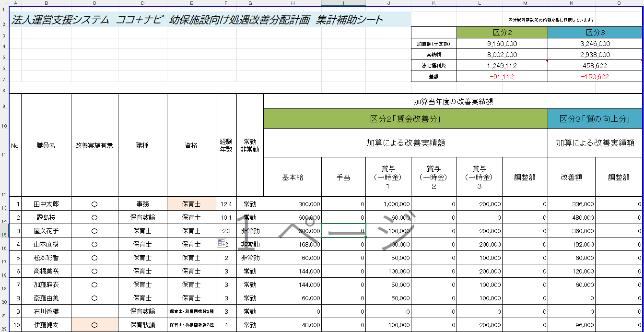Click 伊藤健太's highlighted ○ cell

pos(94,325)
